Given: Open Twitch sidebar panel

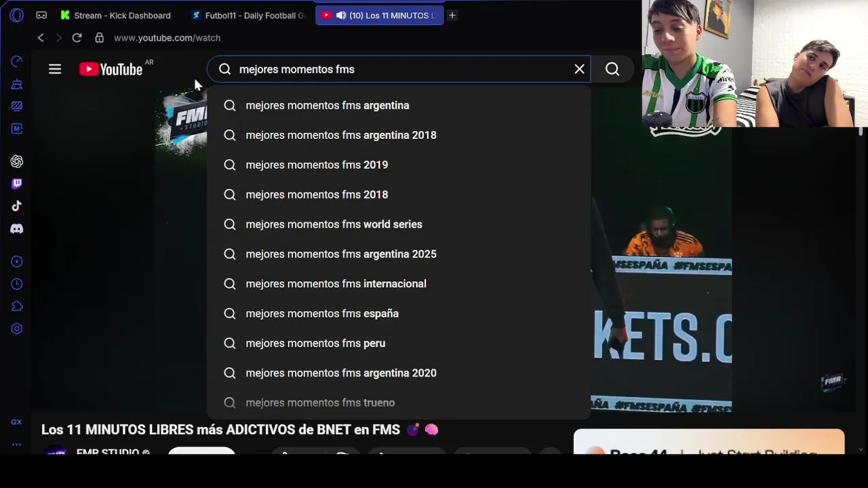Looking at the screenshot, I should click(x=17, y=184).
